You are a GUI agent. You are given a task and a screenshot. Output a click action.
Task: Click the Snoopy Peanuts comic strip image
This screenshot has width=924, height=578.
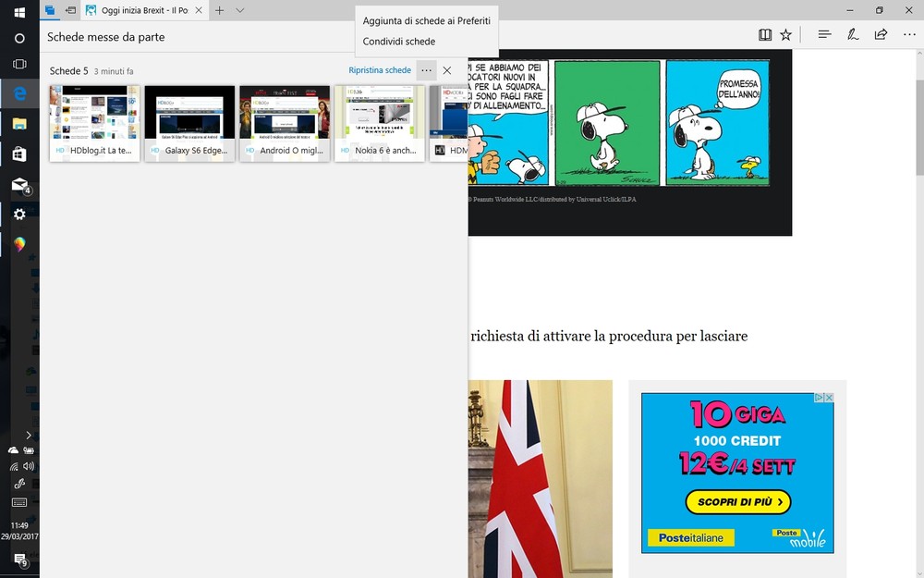click(x=619, y=123)
